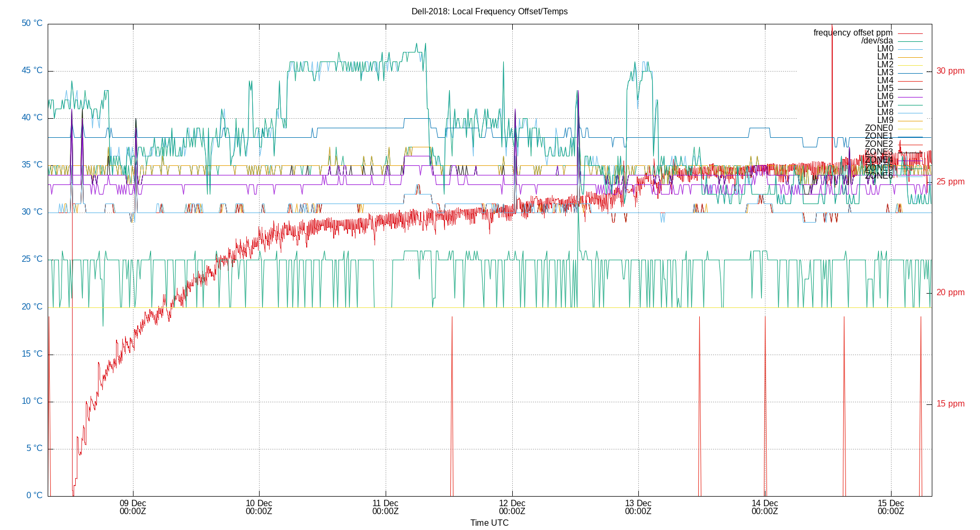Click the Time UTC axis title

click(x=489, y=523)
